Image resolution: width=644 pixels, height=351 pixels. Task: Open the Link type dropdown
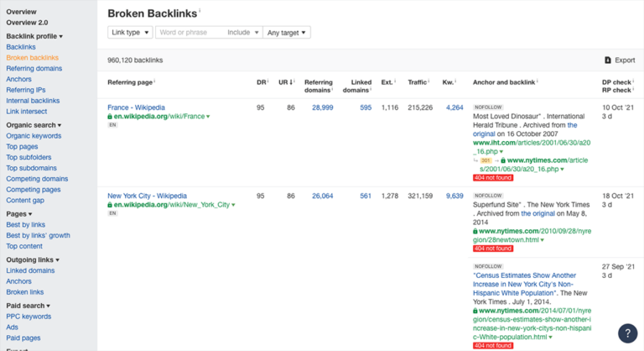(x=130, y=32)
